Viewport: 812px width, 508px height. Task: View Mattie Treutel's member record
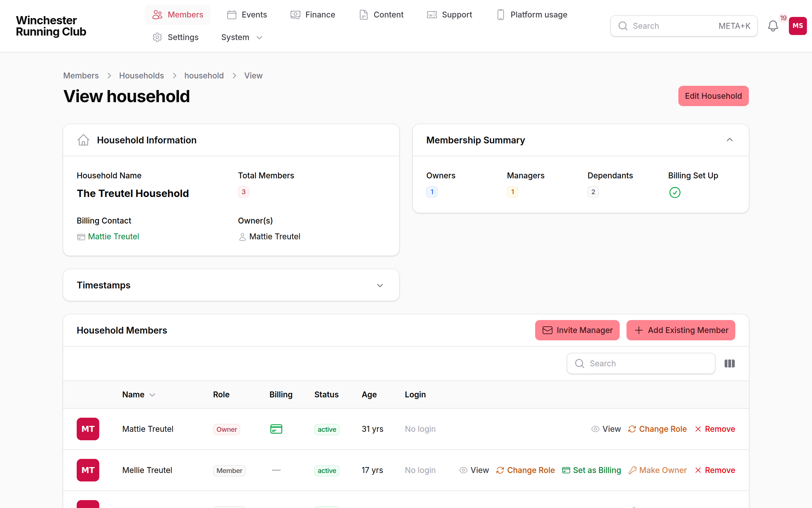tap(606, 429)
